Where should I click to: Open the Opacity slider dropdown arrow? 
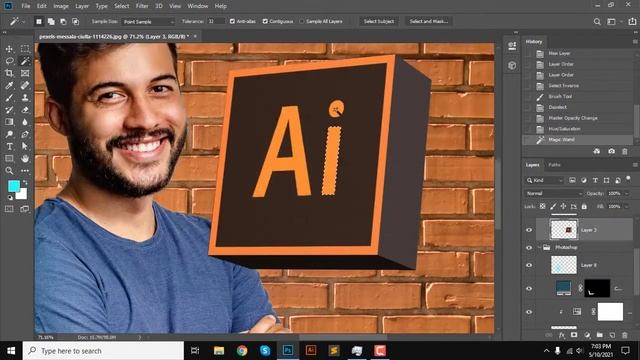627,193
